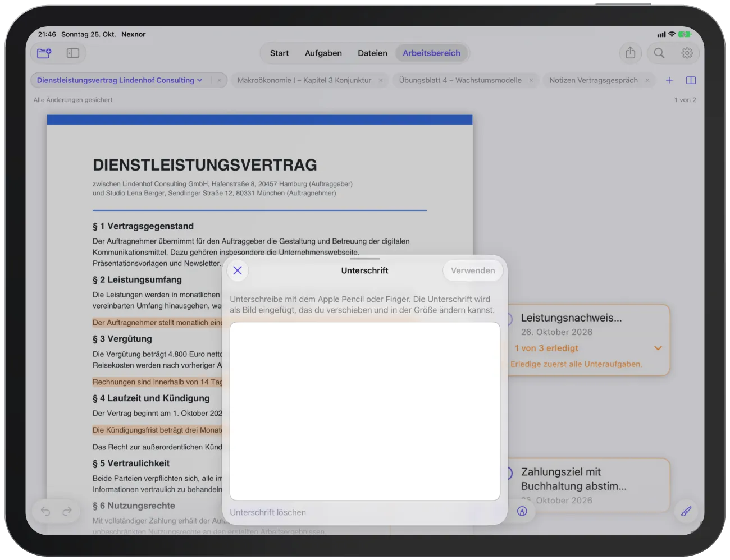Tap the 'Alle Änderungen gesichert' status text
Image resolution: width=730 pixels, height=560 pixels.
point(73,100)
